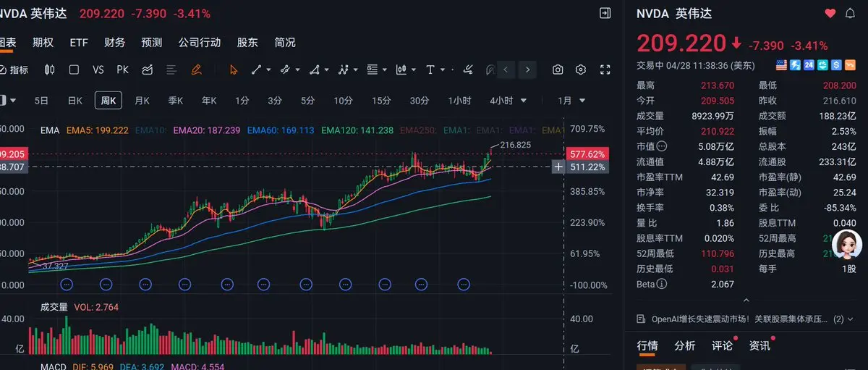Select the 1小时 chart interval
Screen dimensions: 868x370
point(459,101)
